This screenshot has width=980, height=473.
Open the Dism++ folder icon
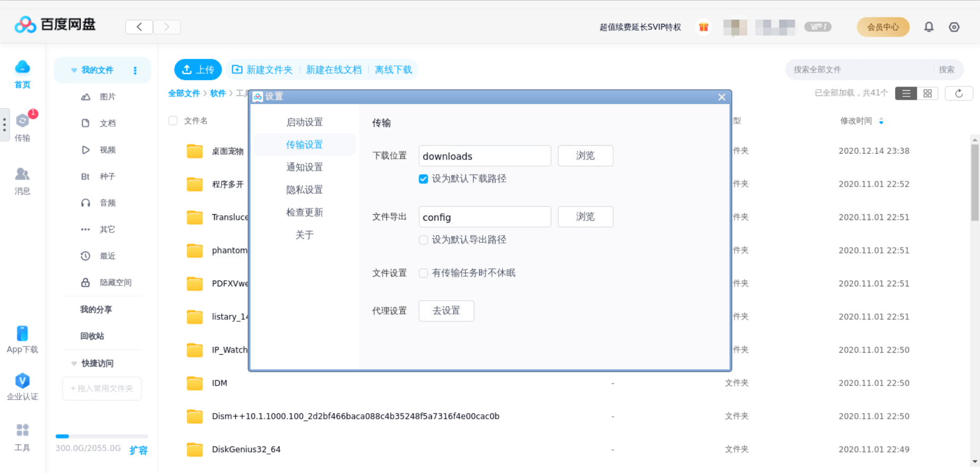coord(195,416)
